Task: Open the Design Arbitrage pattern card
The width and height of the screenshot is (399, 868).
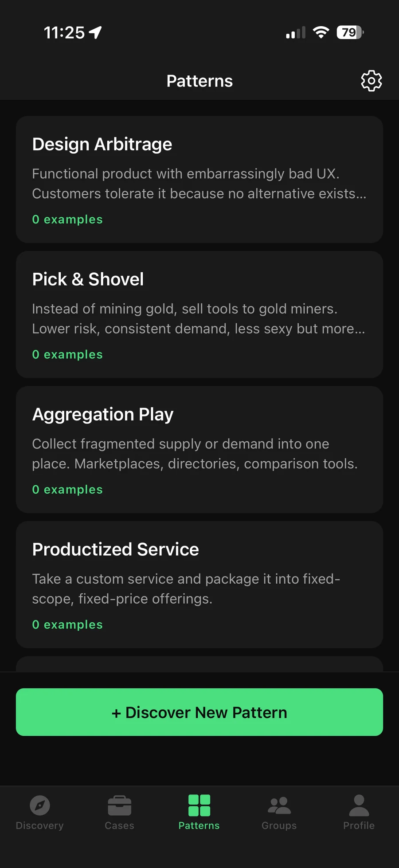Action: (x=199, y=180)
